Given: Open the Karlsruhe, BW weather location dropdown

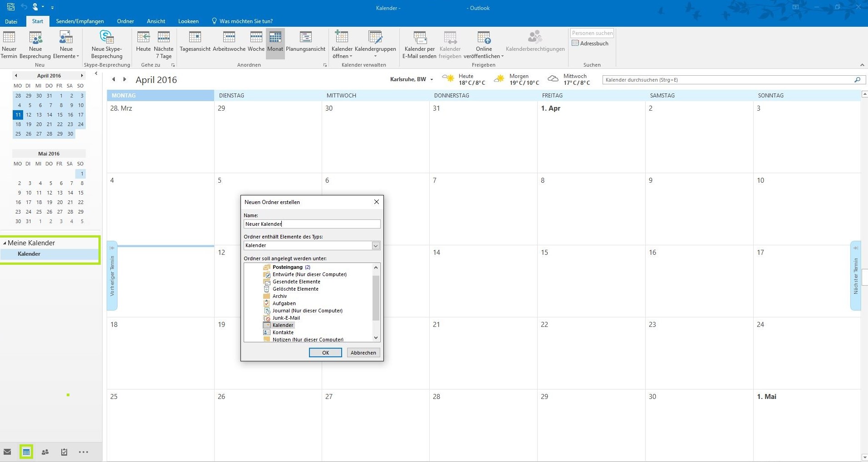Looking at the screenshot, I should (x=412, y=79).
